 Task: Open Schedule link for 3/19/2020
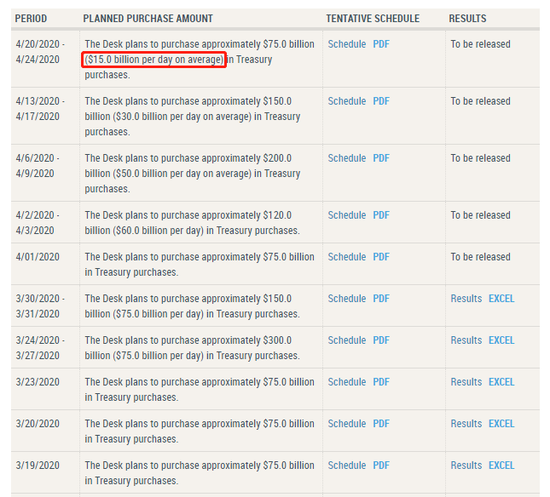tap(347, 465)
